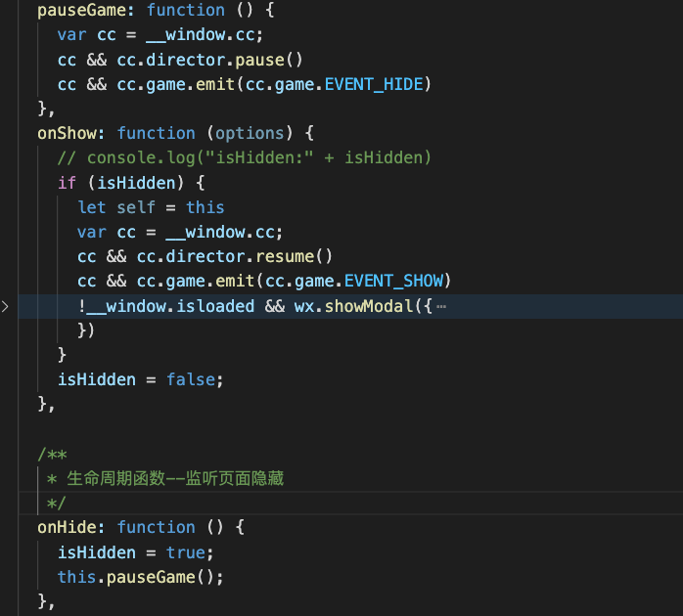Click the Chinese comment 生命周期函数--监听页面隐藏
The width and height of the screenshot is (683, 616).
pyautogui.click(x=175, y=478)
